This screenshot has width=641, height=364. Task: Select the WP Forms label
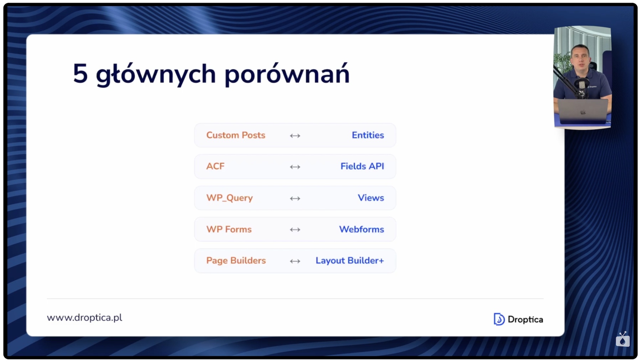point(229,230)
